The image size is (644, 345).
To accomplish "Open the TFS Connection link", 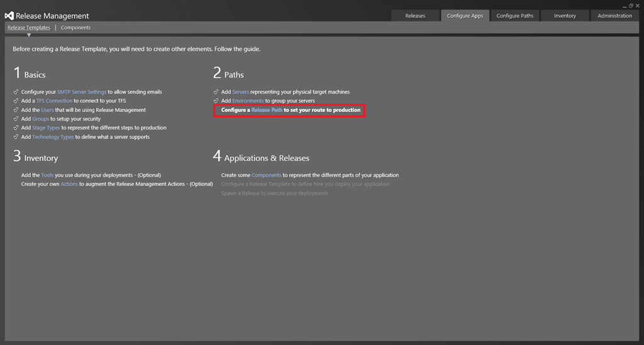I will pos(54,101).
